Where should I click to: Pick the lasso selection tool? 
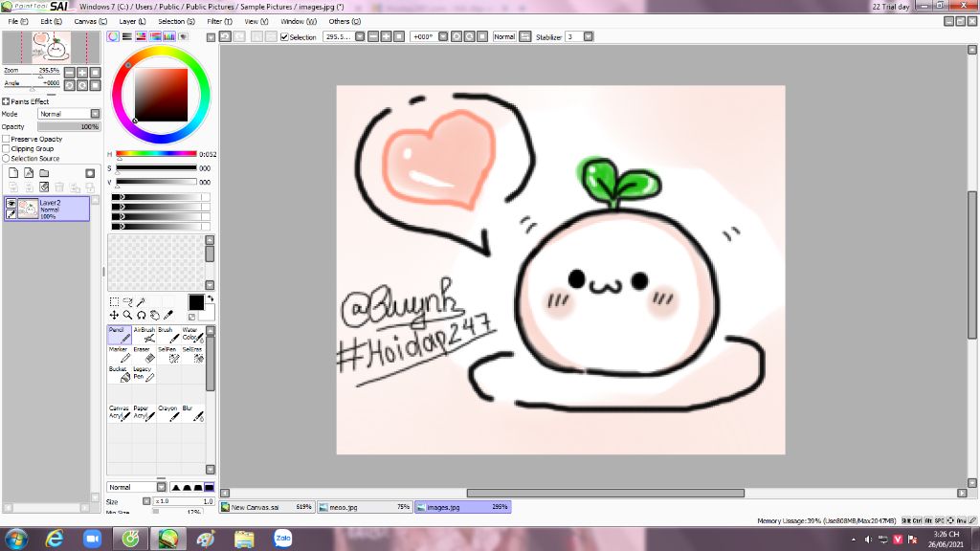[x=127, y=302]
